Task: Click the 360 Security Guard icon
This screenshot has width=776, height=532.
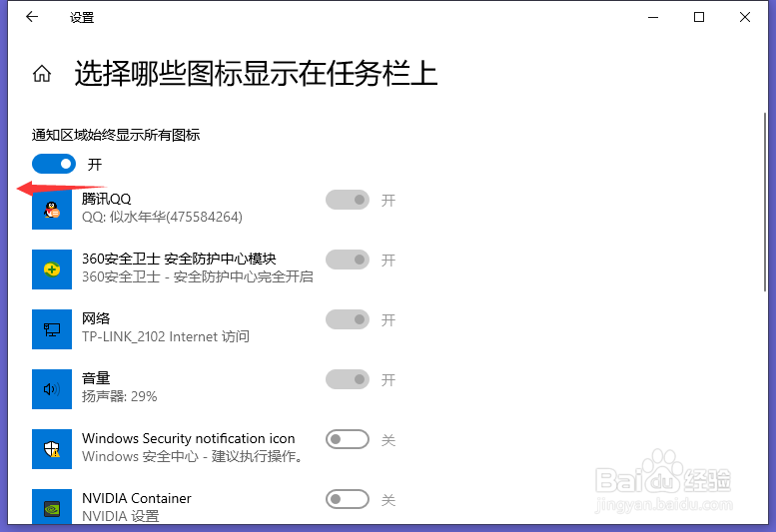Action: [x=52, y=269]
